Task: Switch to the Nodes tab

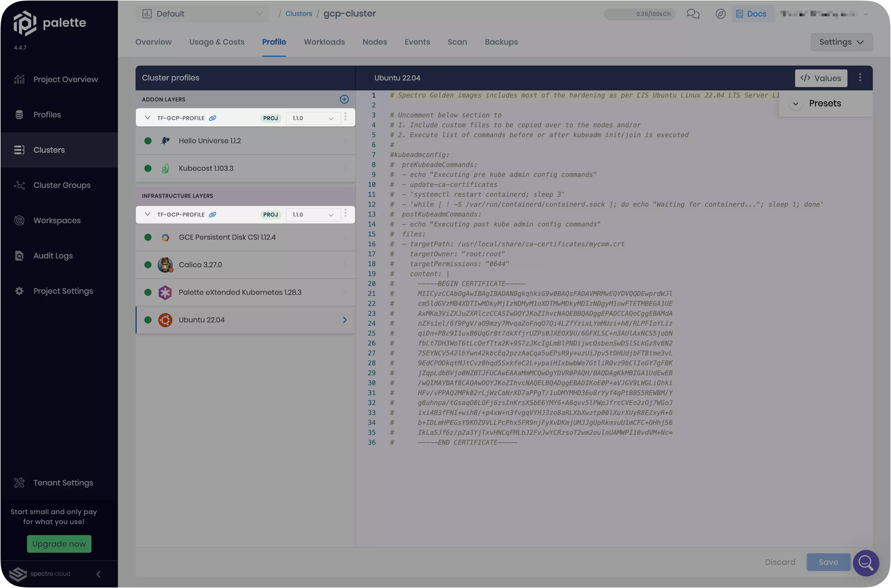Action: 374,42
